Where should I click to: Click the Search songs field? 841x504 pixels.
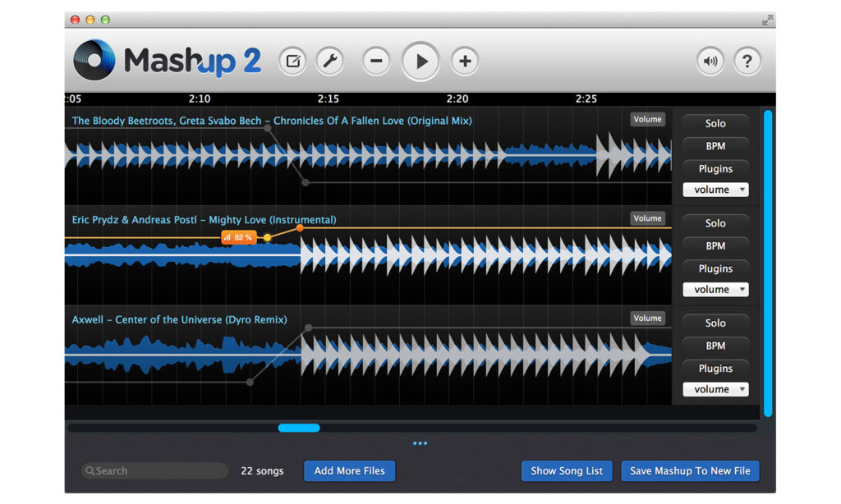click(154, 471)
